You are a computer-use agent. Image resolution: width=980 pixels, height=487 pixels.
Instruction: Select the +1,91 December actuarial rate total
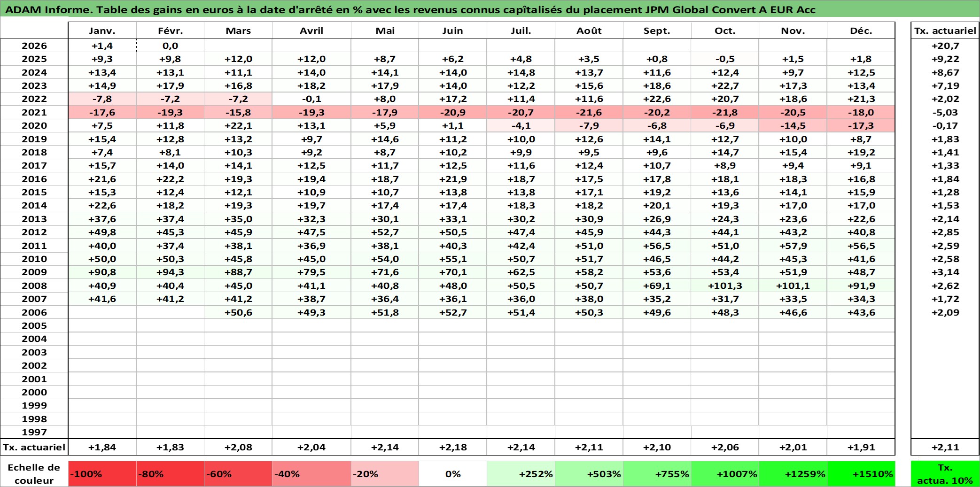coord(861,447)
